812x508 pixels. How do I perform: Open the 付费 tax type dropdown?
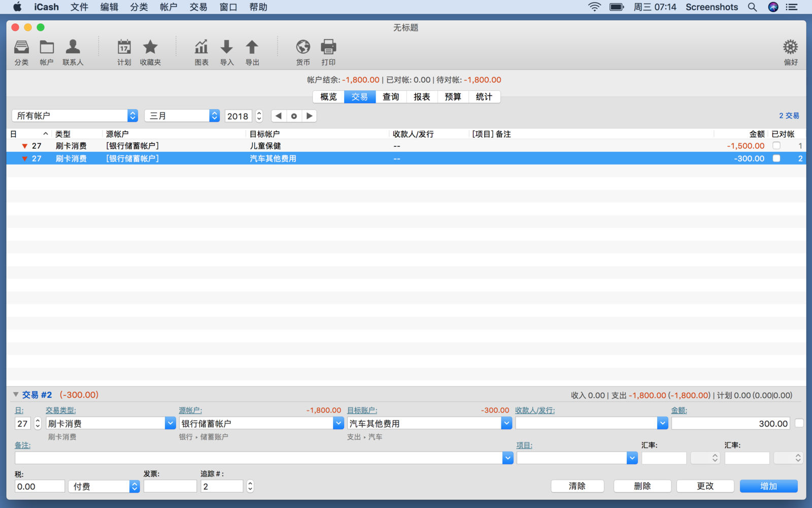coord(104,486)
